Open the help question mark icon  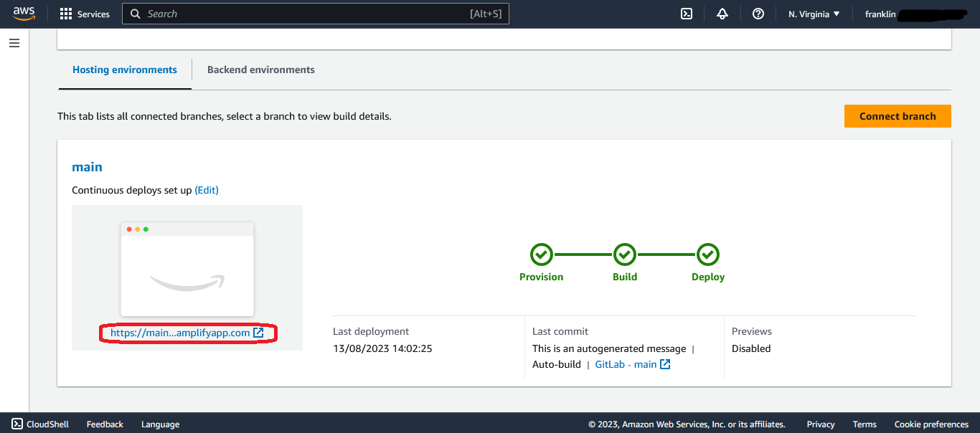758,14
